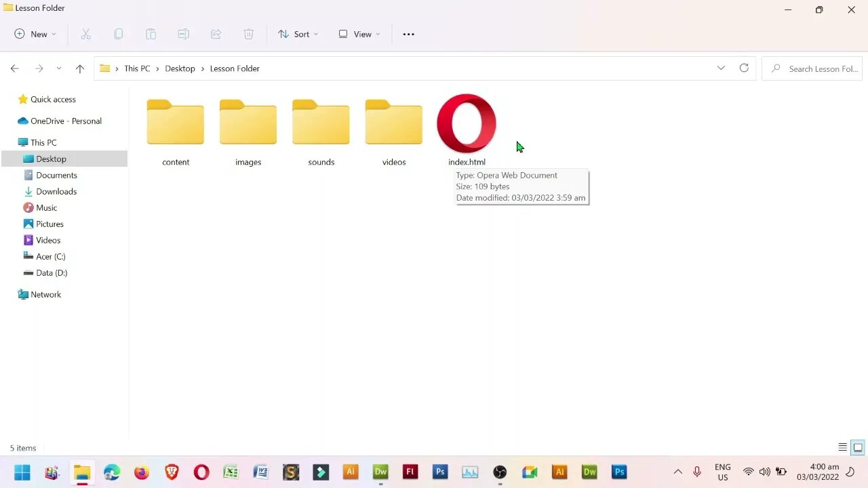Viewport: 868px width, 488px height.
Task: Open the Windows Start menu
Action: tap(22, 472)
